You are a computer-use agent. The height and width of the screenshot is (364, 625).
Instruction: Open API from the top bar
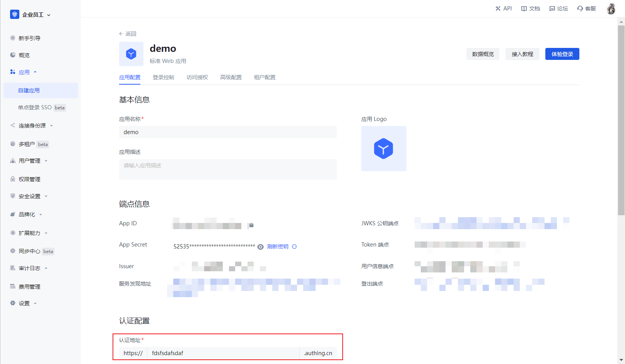click(504, 9)
